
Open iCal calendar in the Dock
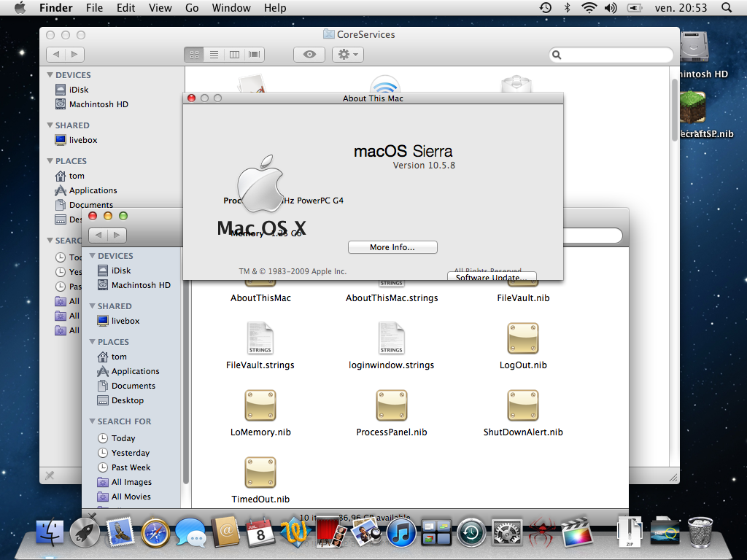[260, 533]
